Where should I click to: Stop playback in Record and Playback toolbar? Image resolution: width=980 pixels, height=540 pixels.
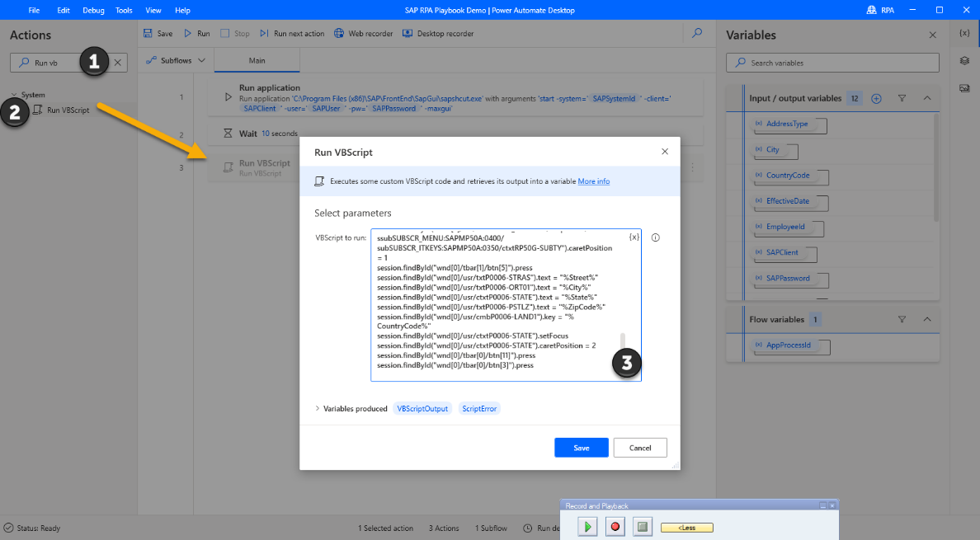(643, 526)
